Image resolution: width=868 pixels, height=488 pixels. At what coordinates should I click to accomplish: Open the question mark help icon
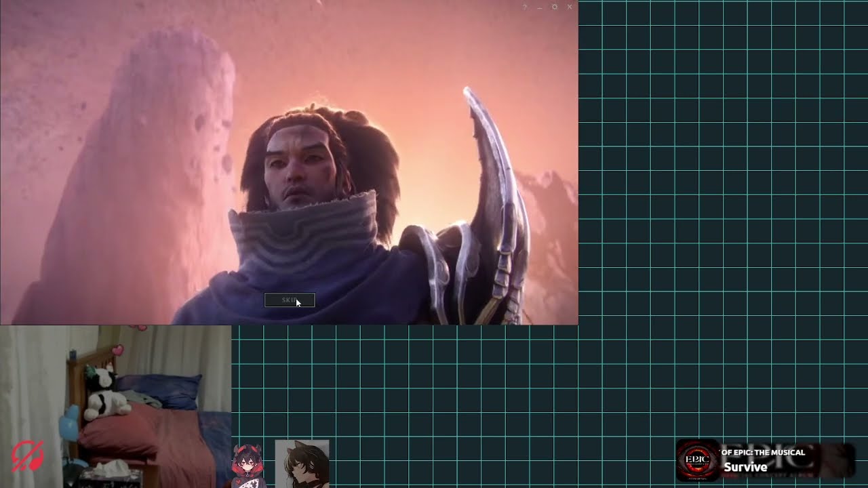pos(525,7)
